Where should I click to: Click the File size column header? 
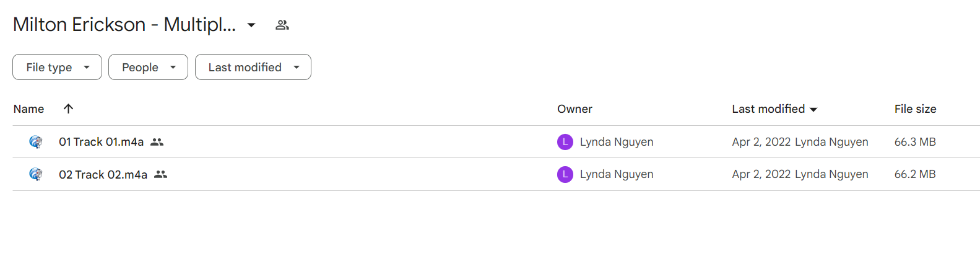click(x=915, y=109)
